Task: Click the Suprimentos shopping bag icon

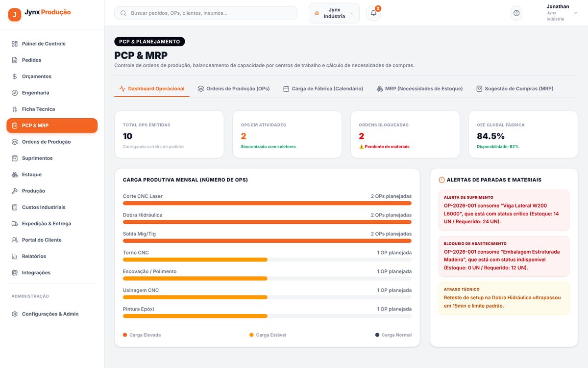Action: tap(15, 158)
